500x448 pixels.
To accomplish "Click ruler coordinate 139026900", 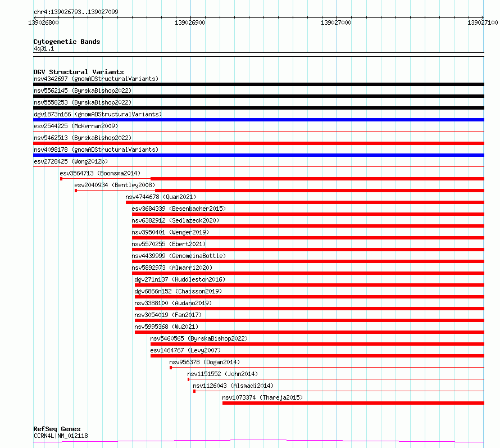I will pos(190,22).
